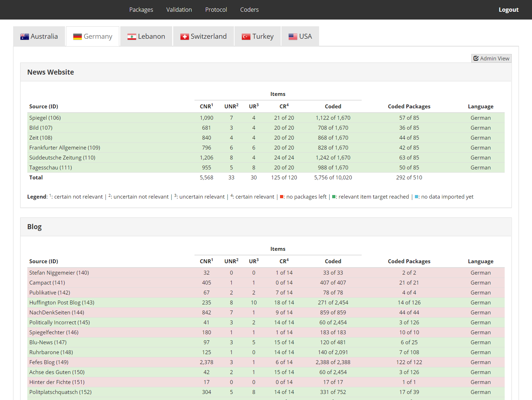
Task: Open Admin View
Action: pos(491,58)
